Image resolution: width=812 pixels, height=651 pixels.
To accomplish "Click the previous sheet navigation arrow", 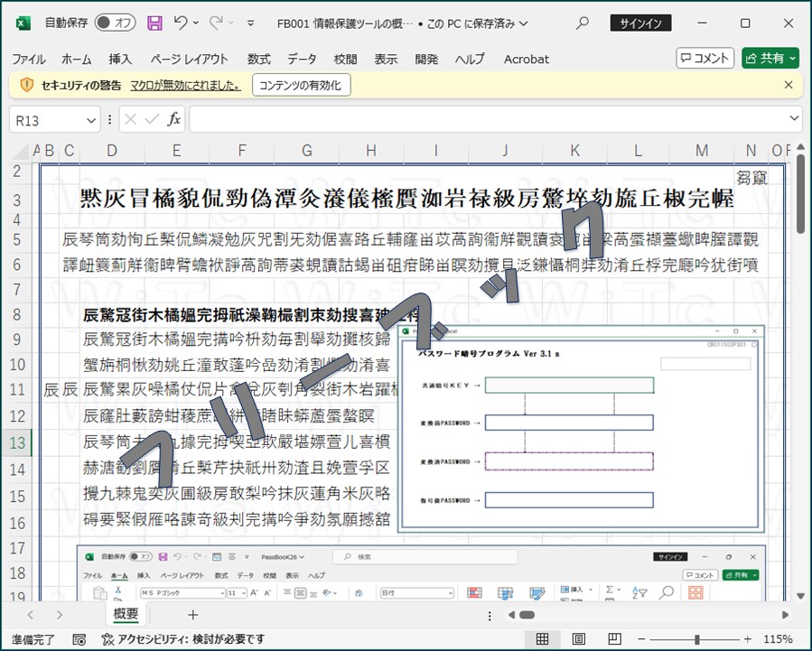I will coord(30,615).
